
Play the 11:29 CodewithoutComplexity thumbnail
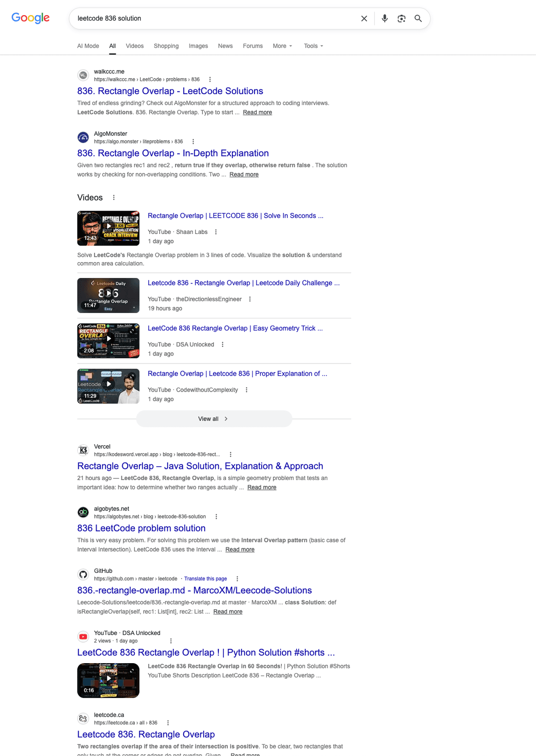click(x=108, y=386)
